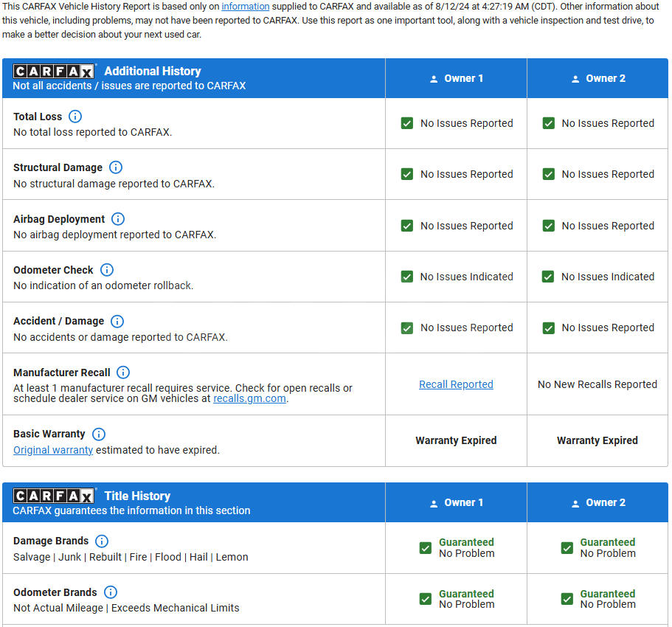
Task: Click Structural Damage check mark for Owner 1
Action: pos(407,174)
